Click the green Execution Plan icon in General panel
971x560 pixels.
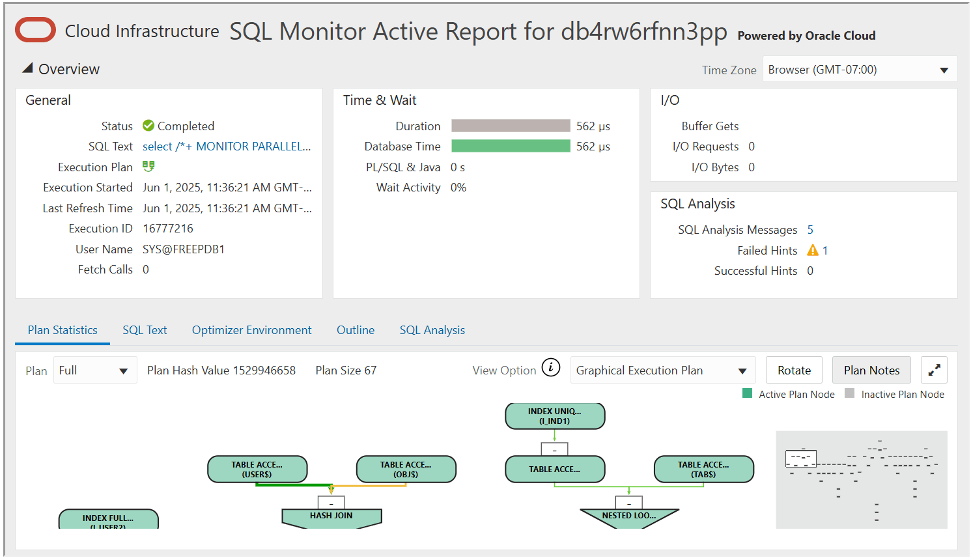pos(148,167)
